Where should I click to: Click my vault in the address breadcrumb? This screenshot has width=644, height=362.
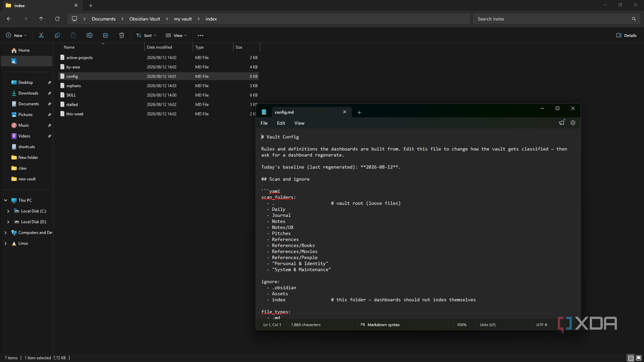point(183,19)
